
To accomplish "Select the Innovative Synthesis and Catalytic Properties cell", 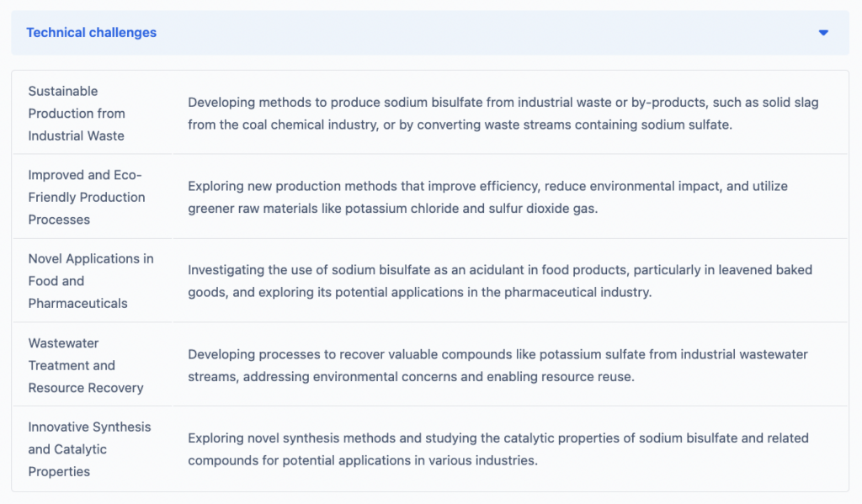I will 89,449.
